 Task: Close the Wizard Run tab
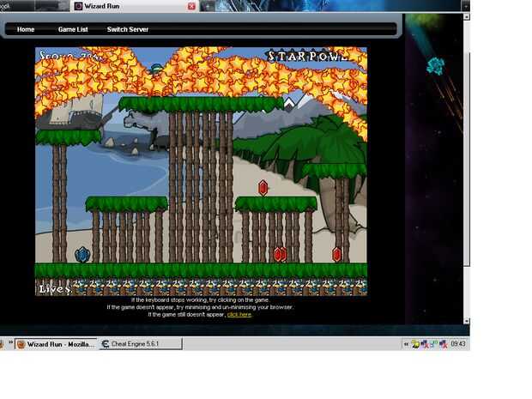click(191, 6)
